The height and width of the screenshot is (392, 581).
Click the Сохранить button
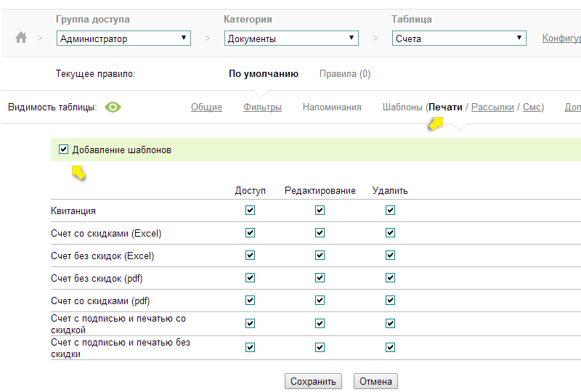point(312,381)
